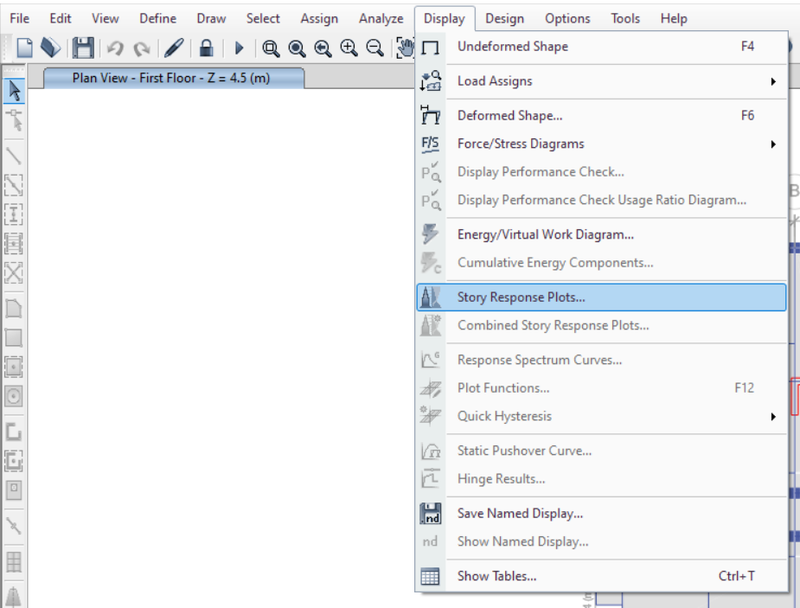Choose the Draw Walls tool
Image resolution: width=800 pixels, height=608 pixels.
click(14, 432)
